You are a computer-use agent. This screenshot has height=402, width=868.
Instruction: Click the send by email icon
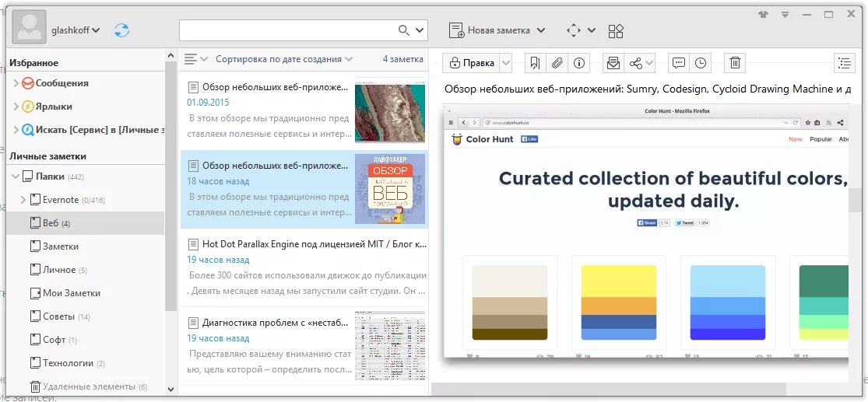point(613,63)
